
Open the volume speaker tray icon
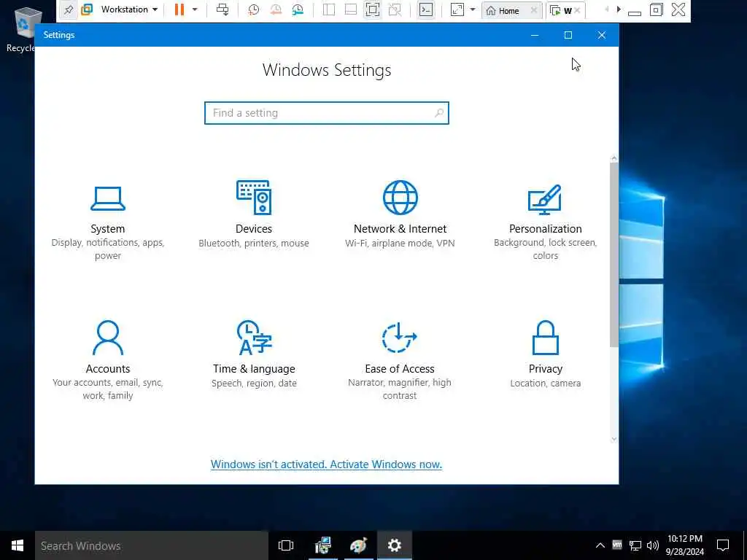coord(653,545)
